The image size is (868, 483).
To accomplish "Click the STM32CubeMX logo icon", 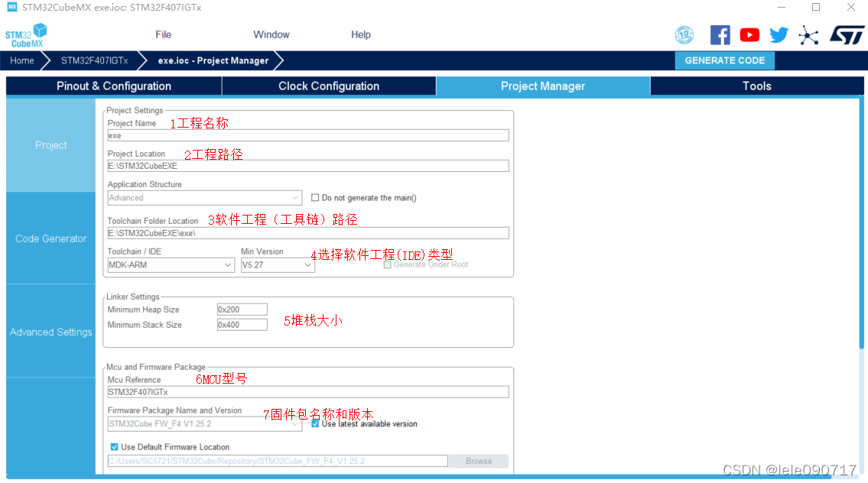I will click(26, 35).
